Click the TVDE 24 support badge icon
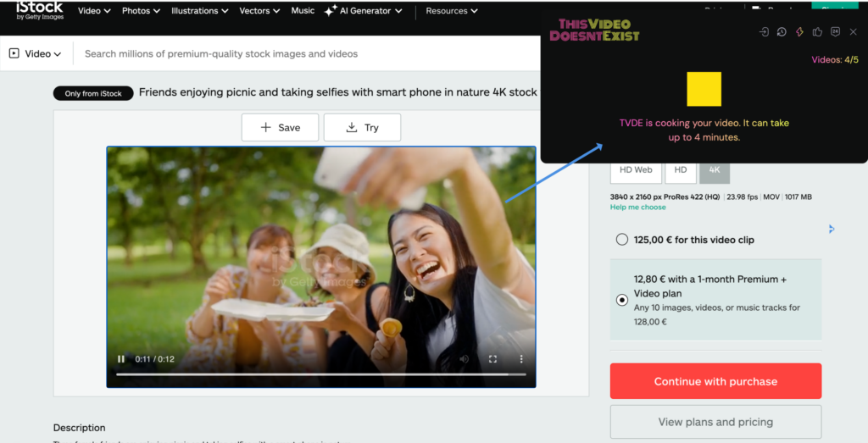868x443 pixels. 835,32
